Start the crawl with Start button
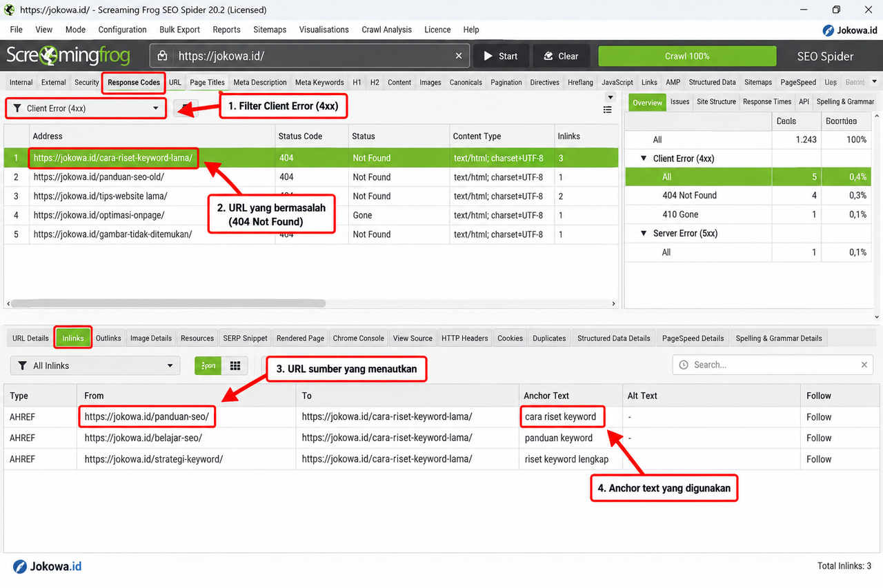Image resolution: width=883 pixels, height=588 pixels. click(501, 57)
